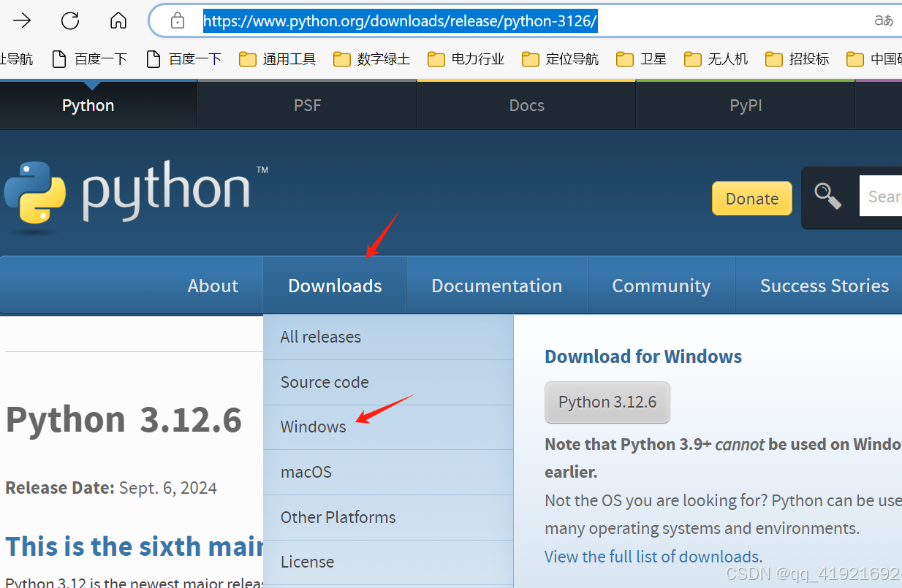Image resolution: width=902 pixels, height=588 pixels.
Task: Open the Community navigation menu
Action: tap(662, 286)
